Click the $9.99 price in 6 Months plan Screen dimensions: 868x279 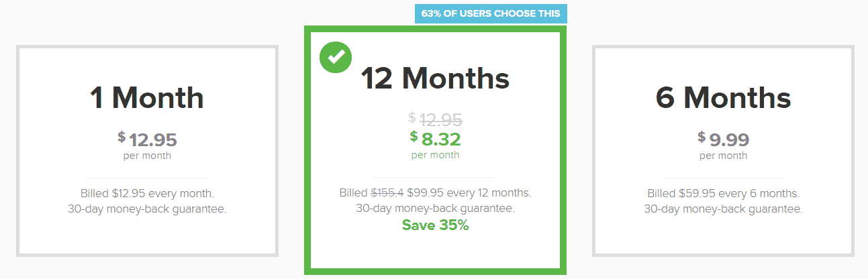coord(723,139)
